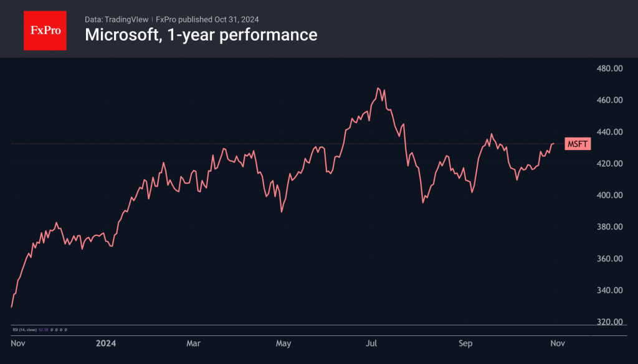Select the Jul label on time axis
Screen dimensions: 638x364
tap(372, 343)
